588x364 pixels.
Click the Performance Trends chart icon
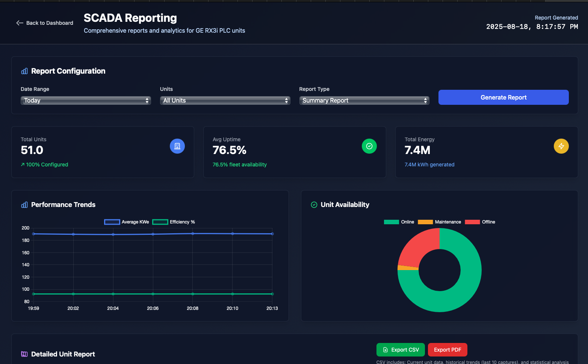click(x=24, y=205)
